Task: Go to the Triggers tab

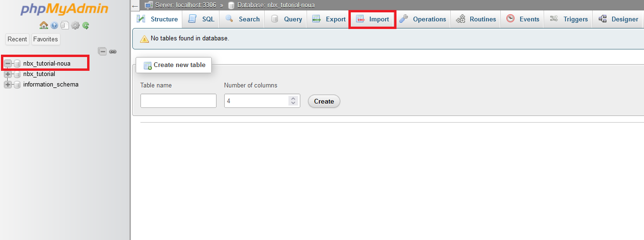Action: coord(569,19)
